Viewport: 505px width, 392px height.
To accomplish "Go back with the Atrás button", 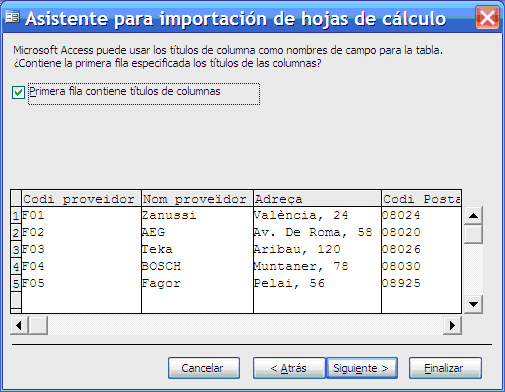I will tap(289, 368).
